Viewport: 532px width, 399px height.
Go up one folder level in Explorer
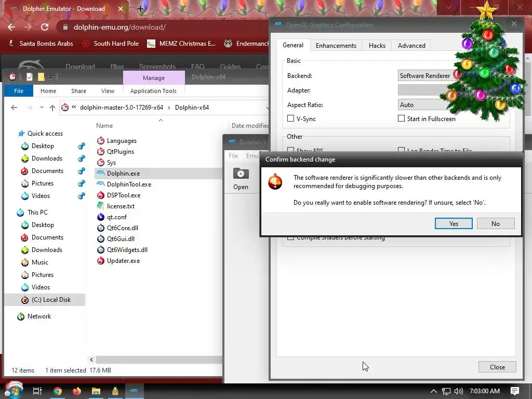(x=52, y=108)
